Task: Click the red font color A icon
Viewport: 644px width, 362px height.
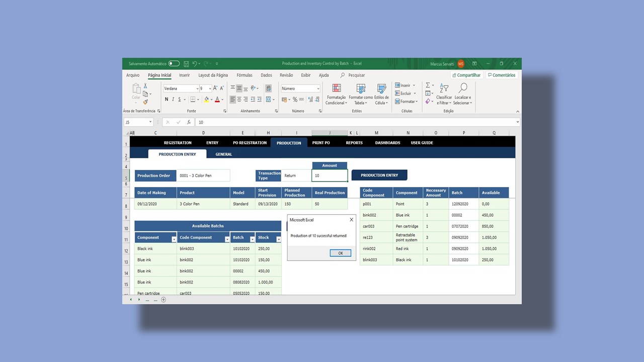Action: (x=217, y=100)
